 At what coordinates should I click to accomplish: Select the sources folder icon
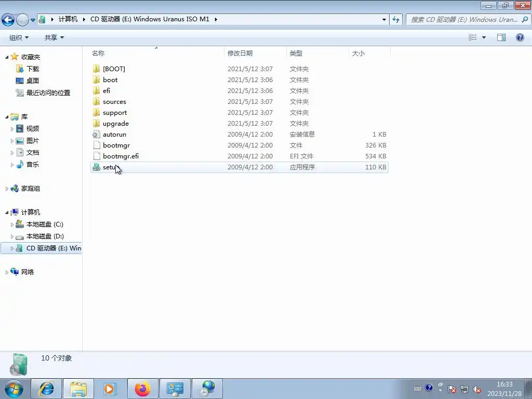pyautogui.click(x=96, y=101)
